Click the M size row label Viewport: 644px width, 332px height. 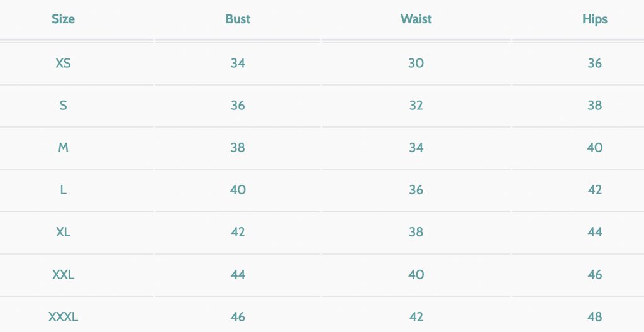[x=63, y=148]
